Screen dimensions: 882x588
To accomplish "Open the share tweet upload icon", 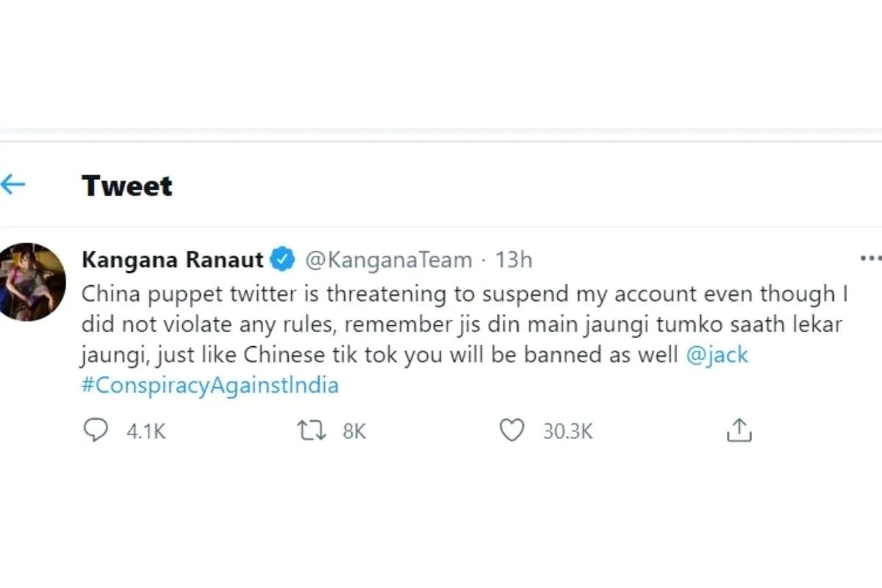I will (x=739, y=430).
